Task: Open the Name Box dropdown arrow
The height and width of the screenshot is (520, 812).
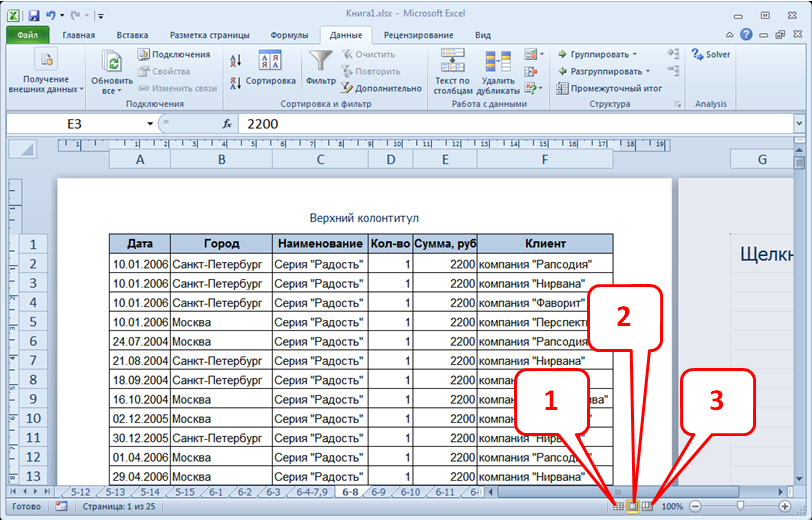Action: [150, 124]
